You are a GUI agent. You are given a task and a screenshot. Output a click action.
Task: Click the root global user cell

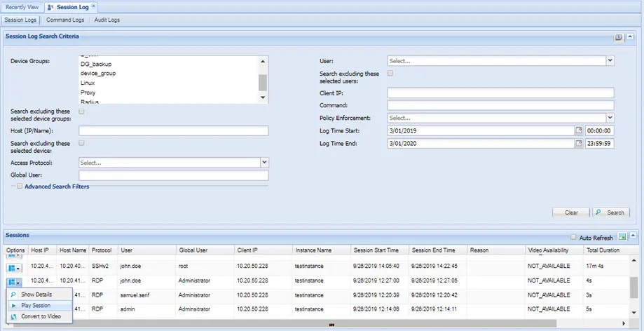[x=183, y=266]
